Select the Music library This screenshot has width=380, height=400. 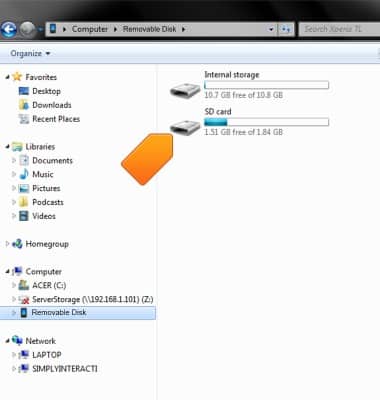43,174
